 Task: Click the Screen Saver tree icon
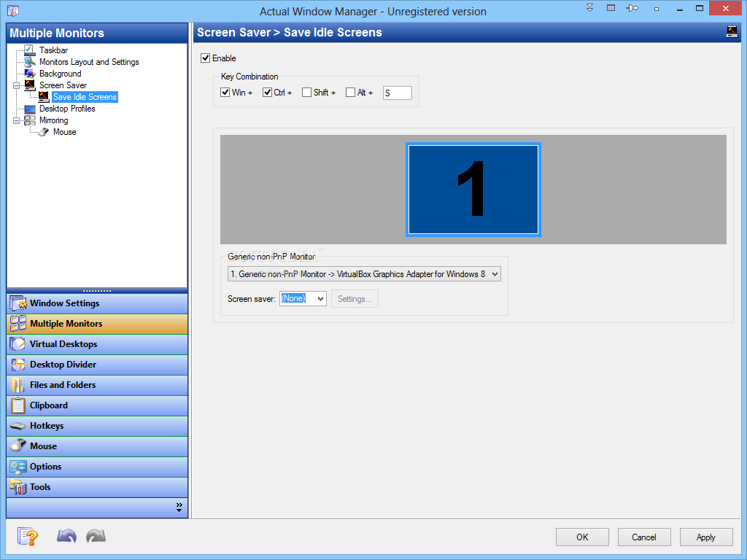click(29, 85)
